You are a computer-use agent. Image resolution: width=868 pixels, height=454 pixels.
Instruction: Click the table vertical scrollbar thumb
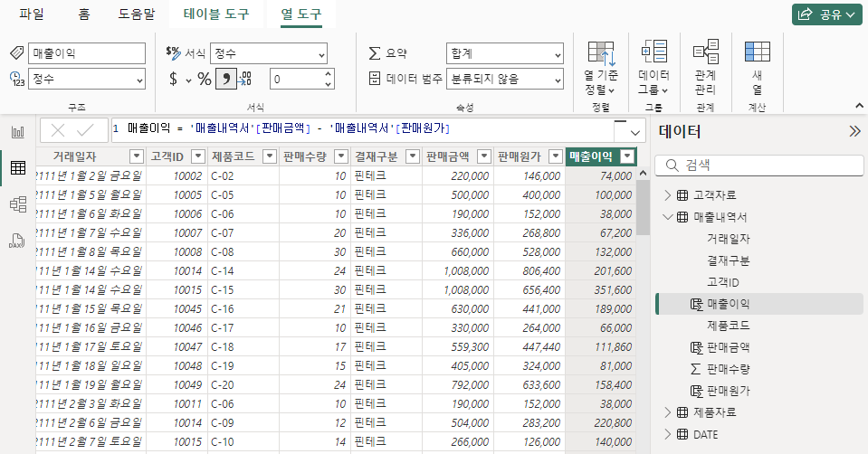(x=643, y=207)
